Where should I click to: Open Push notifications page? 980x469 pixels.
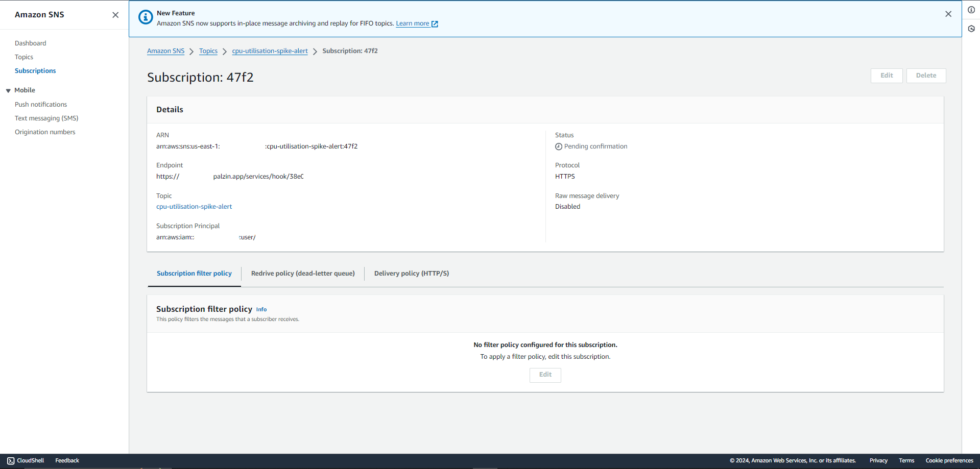point(41,105)
